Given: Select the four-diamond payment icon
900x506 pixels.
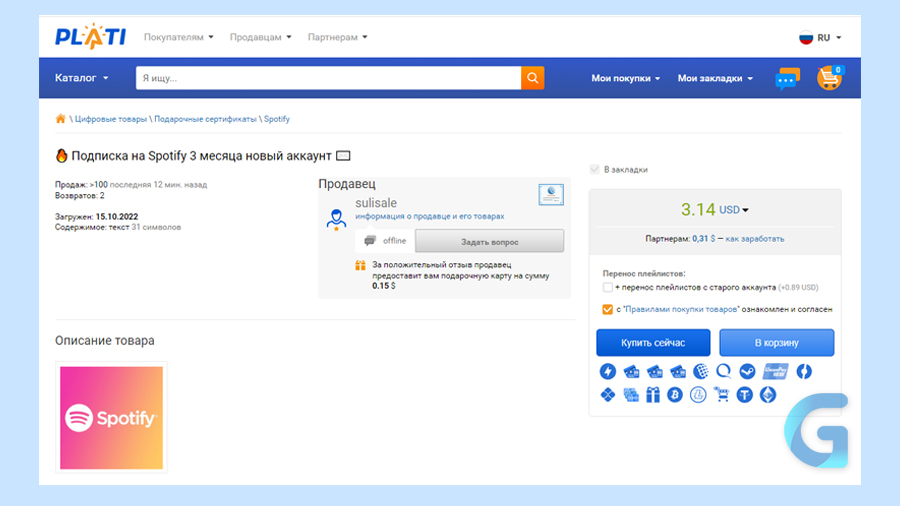Looking at the screenshot, I should coord(608,395).
